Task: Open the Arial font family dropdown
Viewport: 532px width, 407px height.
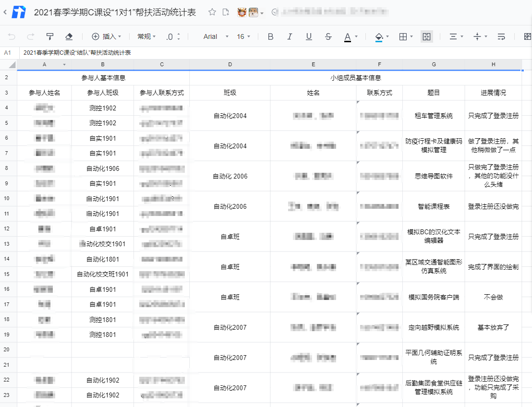Action: 213,36
